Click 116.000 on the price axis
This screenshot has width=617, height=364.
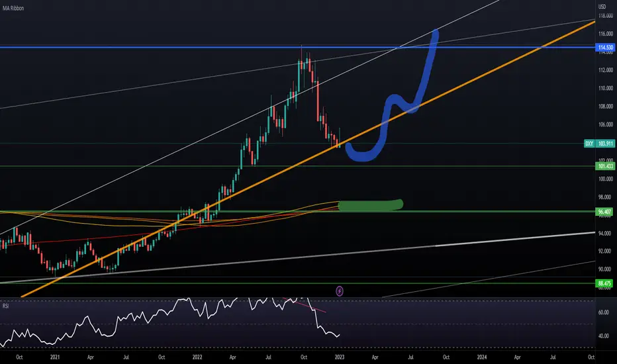pos(606,34)
